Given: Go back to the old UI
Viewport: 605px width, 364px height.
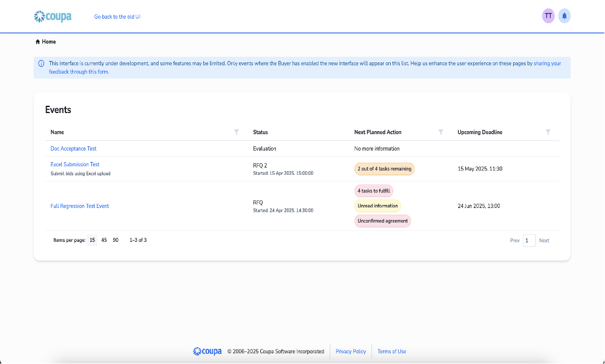Looking at the screenshot, I should click(x=117, y=16).
